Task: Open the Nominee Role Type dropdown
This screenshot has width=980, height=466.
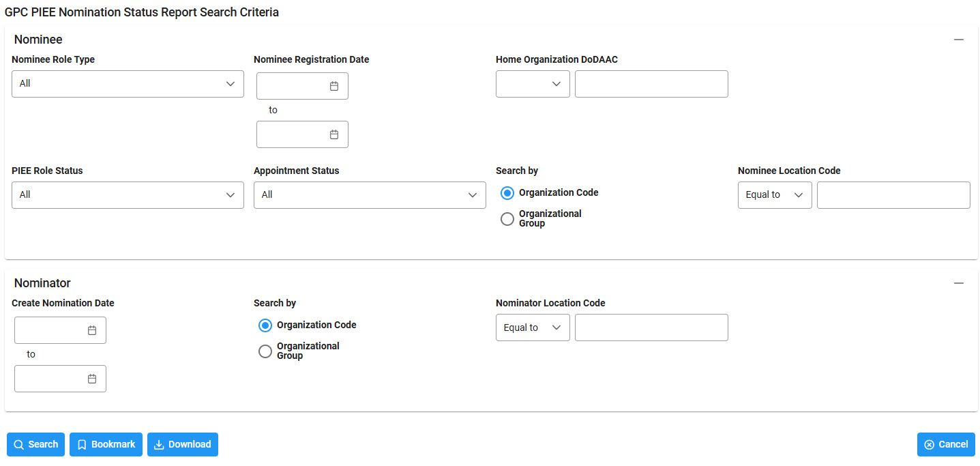Action: point(128,83)
